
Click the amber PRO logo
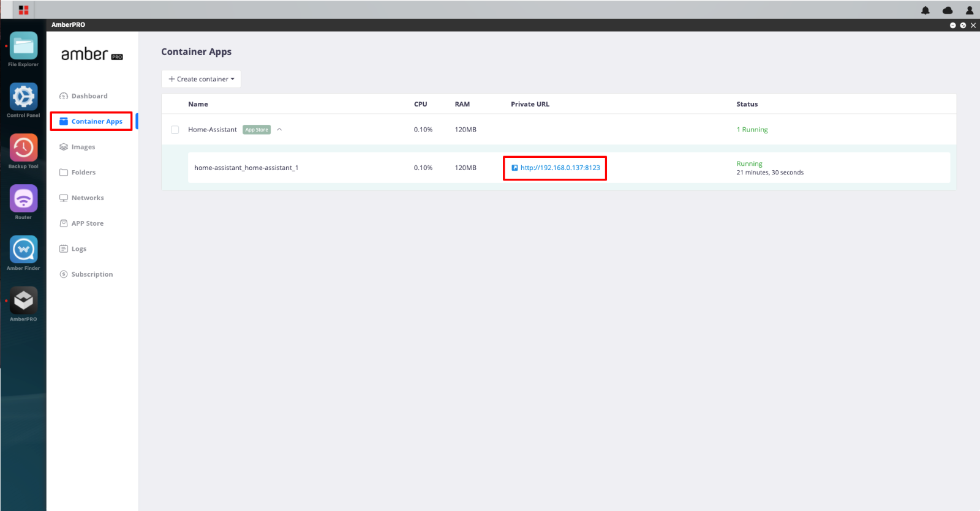click(x=92, y=54)
